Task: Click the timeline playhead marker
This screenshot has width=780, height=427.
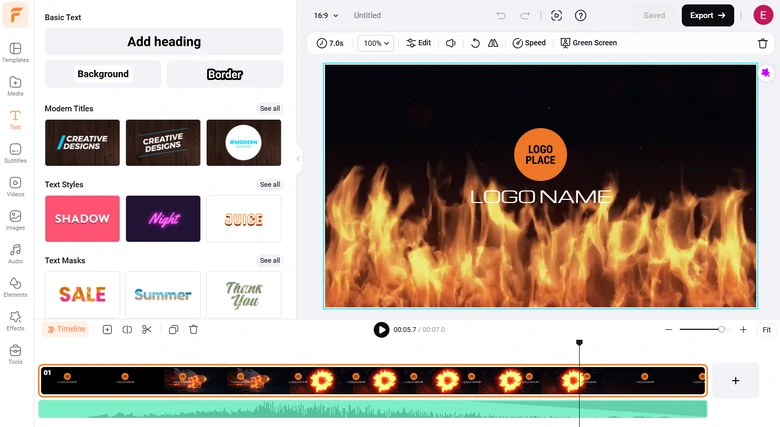Action: 579,343
